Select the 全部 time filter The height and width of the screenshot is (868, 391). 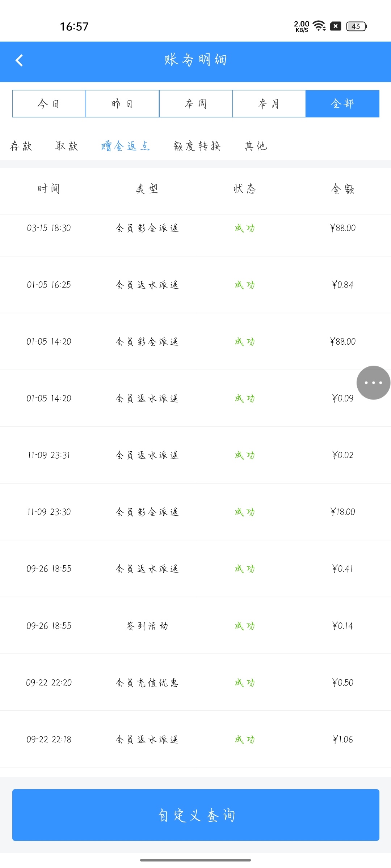pos(342,104)
